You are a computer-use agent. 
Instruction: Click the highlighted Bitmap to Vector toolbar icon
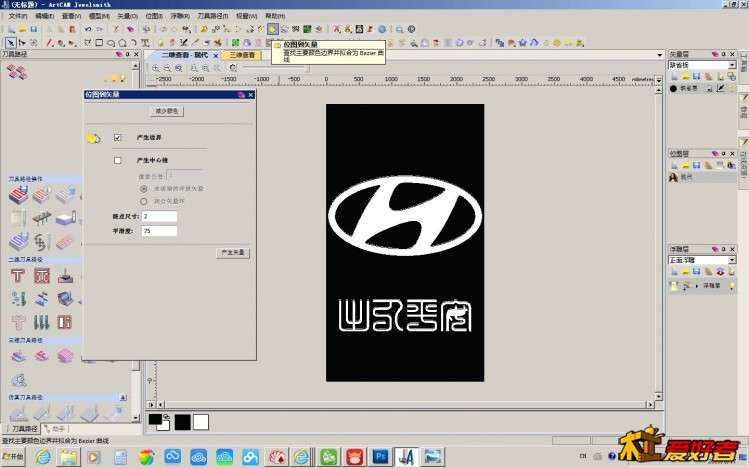[272, 29]
